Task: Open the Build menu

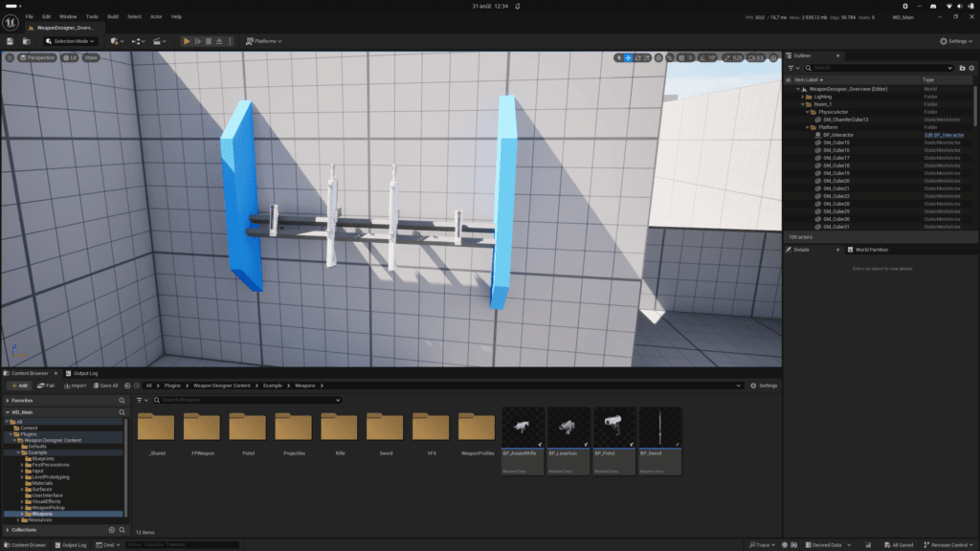Action: click(x=113, y=17)
